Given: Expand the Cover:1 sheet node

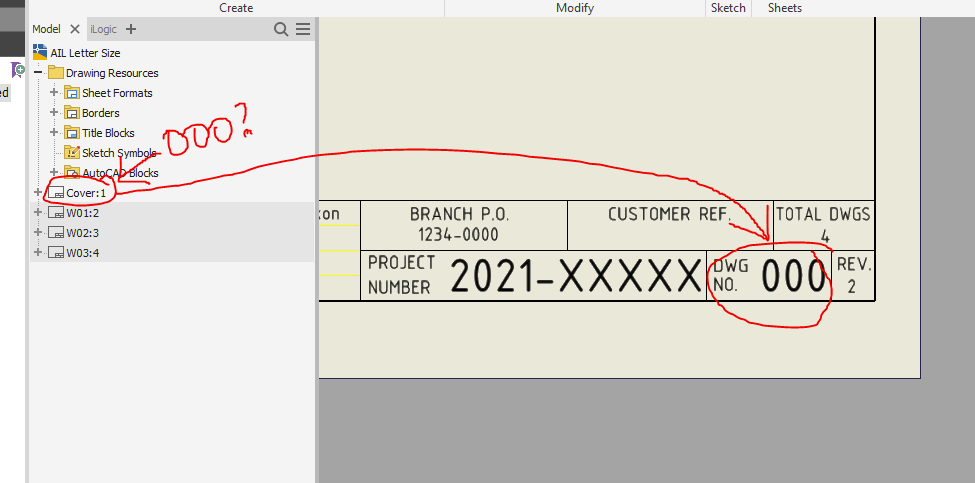Looking at the screenshot, I should tap(39, 193).
